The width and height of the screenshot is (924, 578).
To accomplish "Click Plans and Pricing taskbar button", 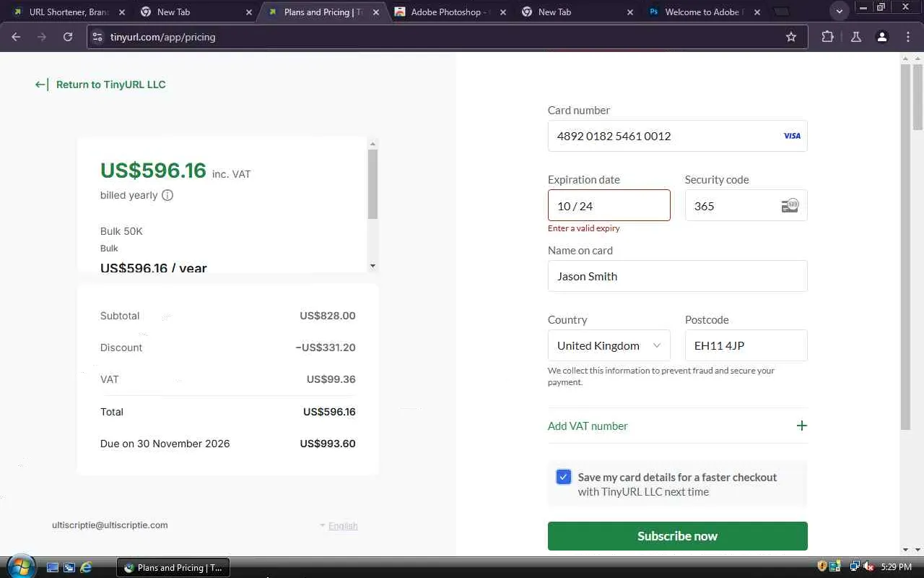I will click(x=173, y=567).
